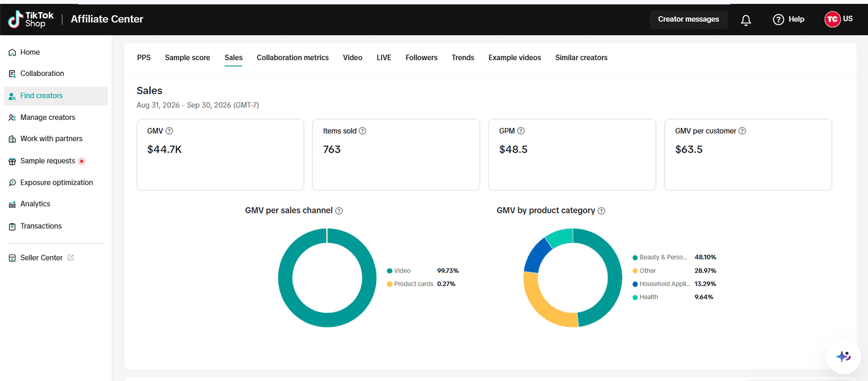
Task: Click the Work with partners icon
Action: (12, 139)
